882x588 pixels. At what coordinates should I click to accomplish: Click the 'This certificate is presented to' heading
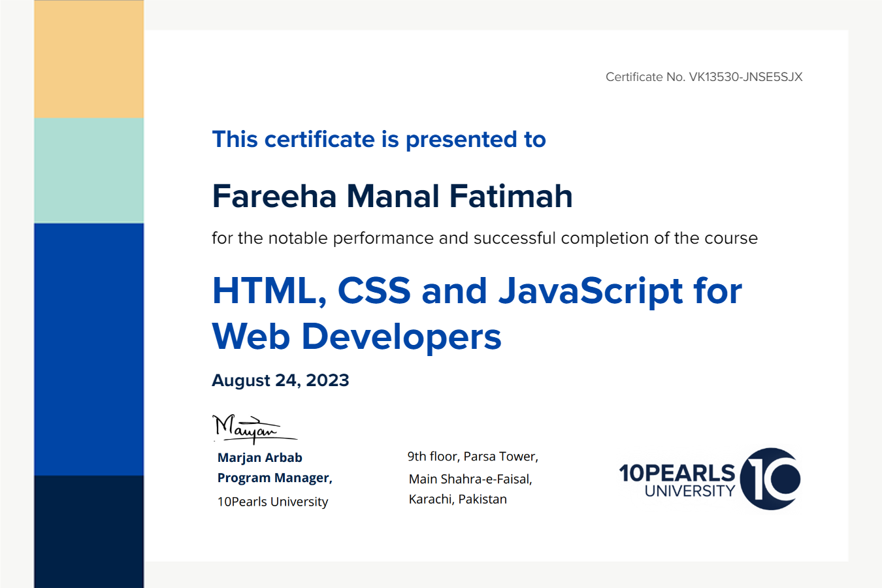pyautogui.click(x=379, y=140)
